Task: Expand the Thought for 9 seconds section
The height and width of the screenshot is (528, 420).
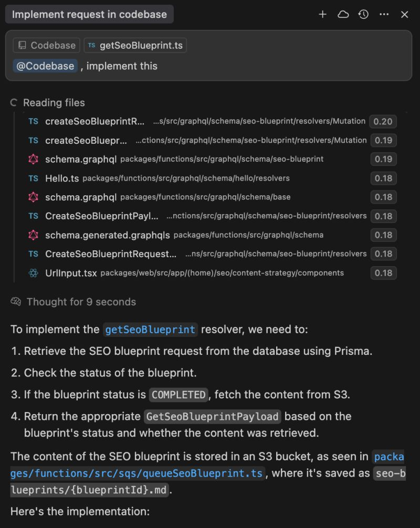Action: [81, 302]
